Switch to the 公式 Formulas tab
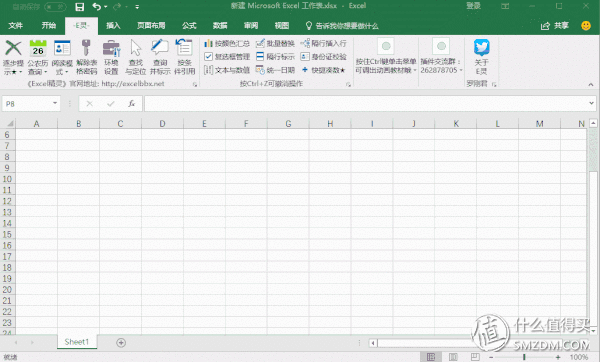Viewport: 600px width, 362px height. [189, 26]
